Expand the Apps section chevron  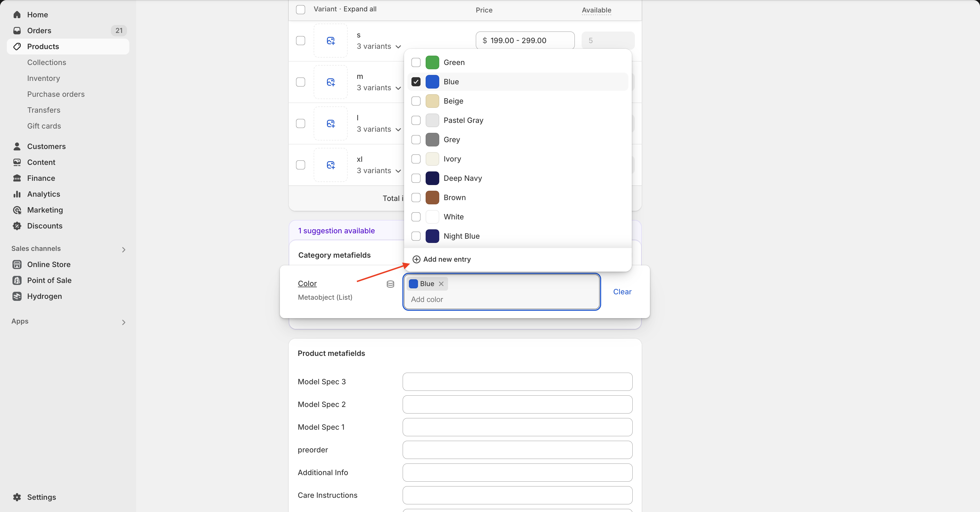pos(123,322)
